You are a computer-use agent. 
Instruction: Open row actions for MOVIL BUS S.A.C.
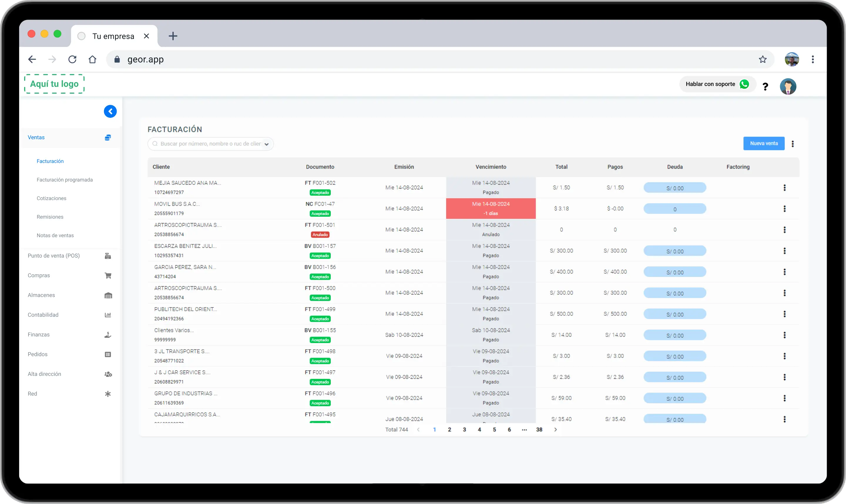(784, 209)
